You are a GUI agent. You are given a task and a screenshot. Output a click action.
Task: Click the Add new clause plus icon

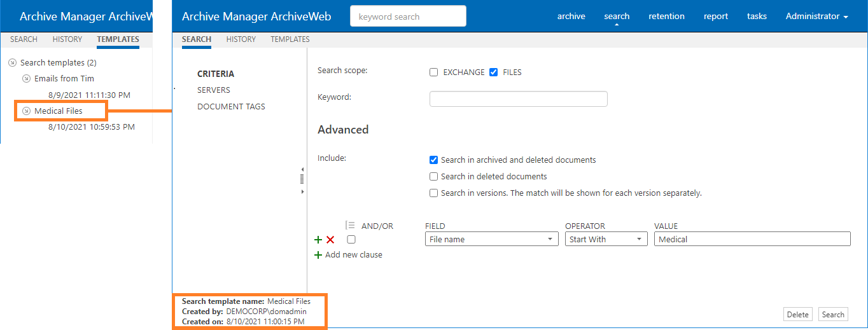coord(318,255)
